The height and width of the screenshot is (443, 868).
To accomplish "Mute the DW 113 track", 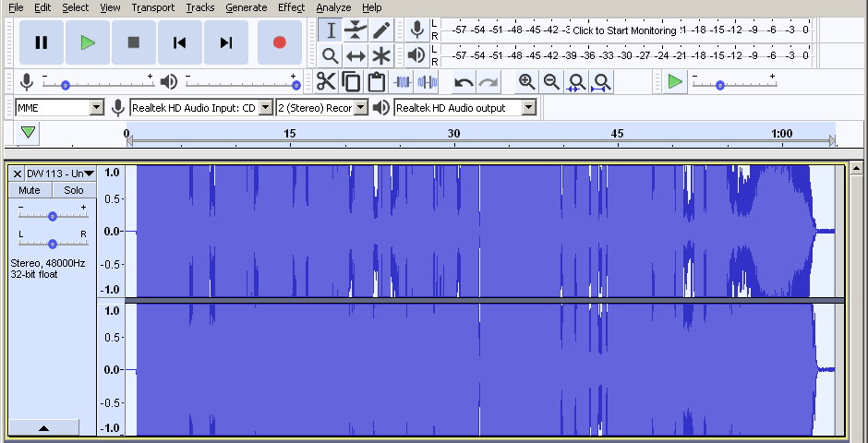I will pos(30,190).
